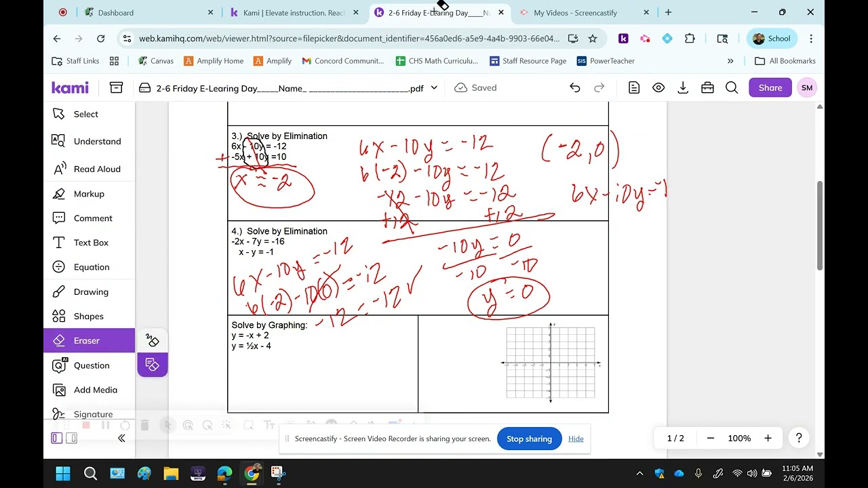Open the help question mark button
This screenshot has width=868, height=488.
pyautogui.click(x=799, y=439)
